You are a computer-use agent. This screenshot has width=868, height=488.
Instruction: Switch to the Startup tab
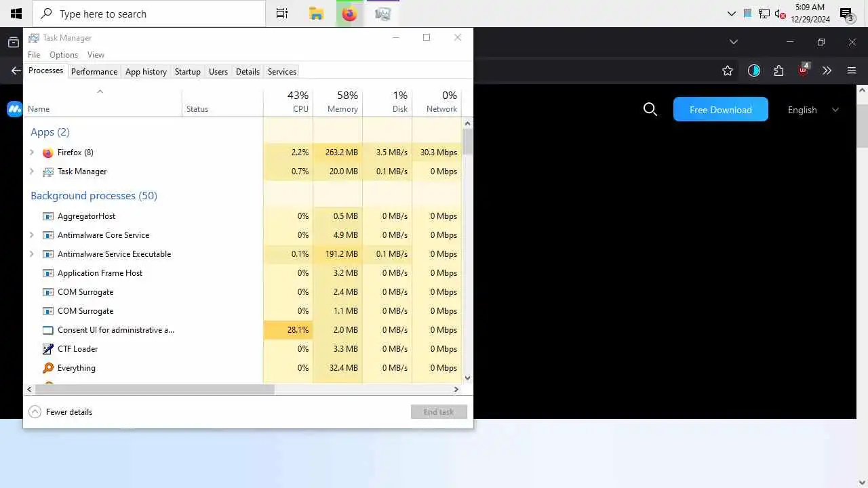[188, 72]
